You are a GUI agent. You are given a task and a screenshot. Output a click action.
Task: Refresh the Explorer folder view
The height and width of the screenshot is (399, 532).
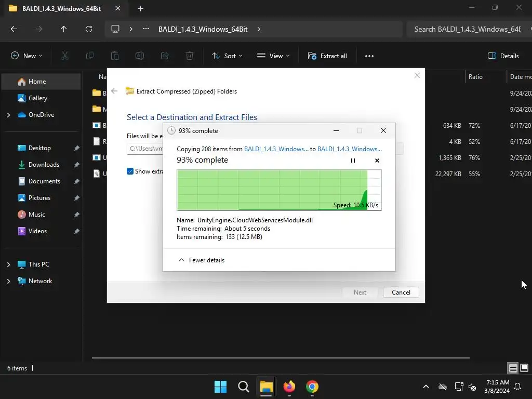89,29
